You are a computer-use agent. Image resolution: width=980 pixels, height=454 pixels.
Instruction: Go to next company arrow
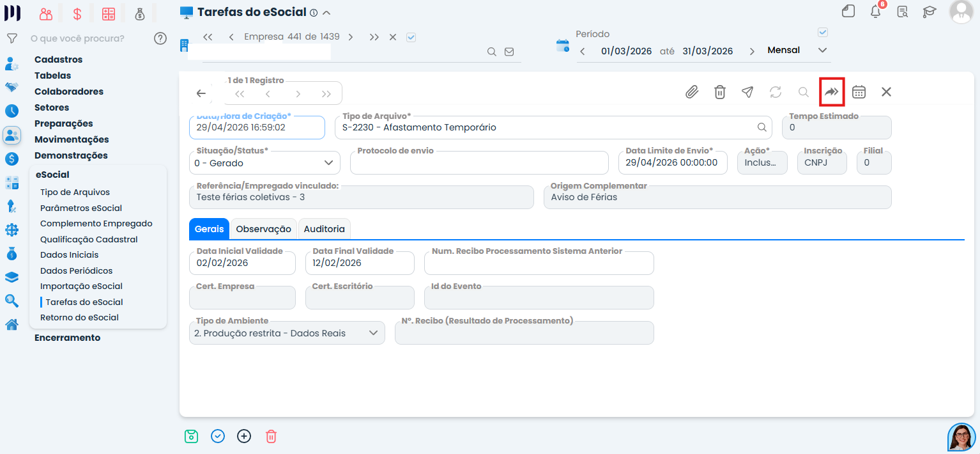(351, 37)
